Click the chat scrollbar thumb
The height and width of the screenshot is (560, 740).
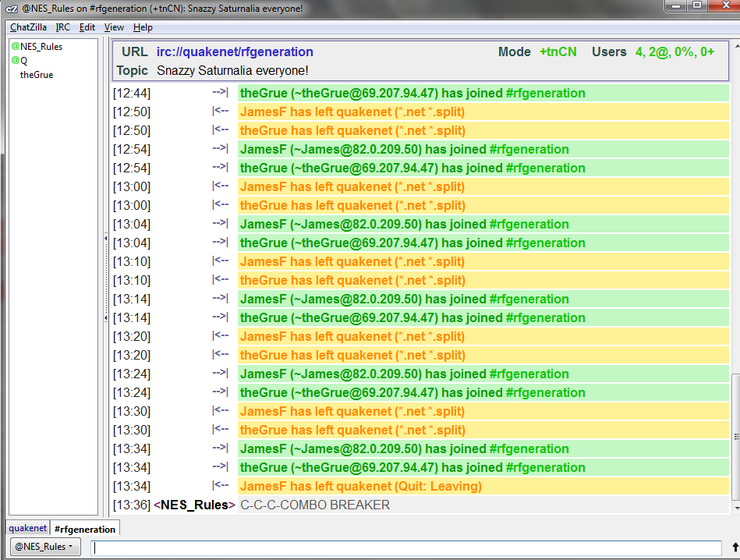point(736,437)
